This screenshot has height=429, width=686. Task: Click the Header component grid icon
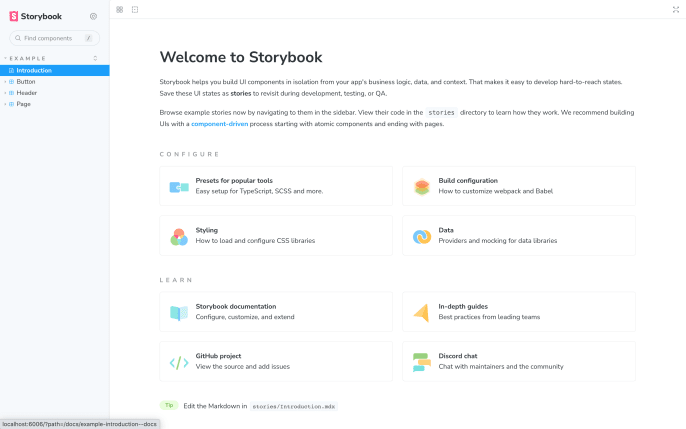[11, 93]
